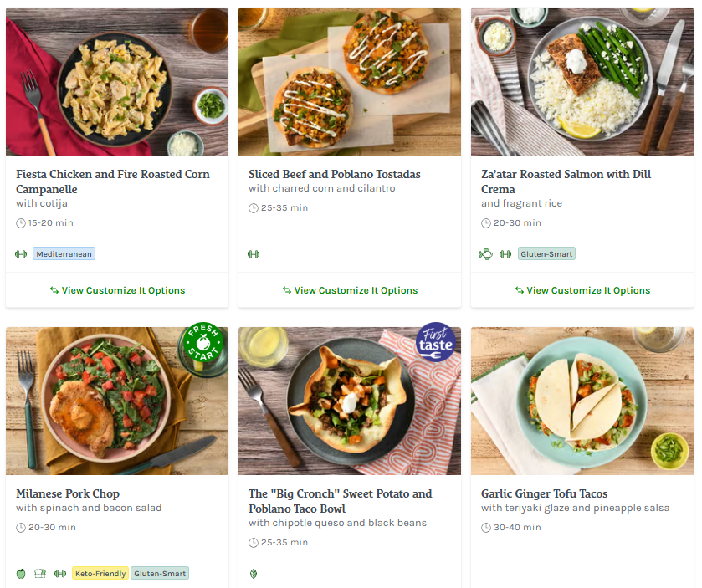View Customize It Options for Sliced Beef Tostadas

tap(350, 290)
